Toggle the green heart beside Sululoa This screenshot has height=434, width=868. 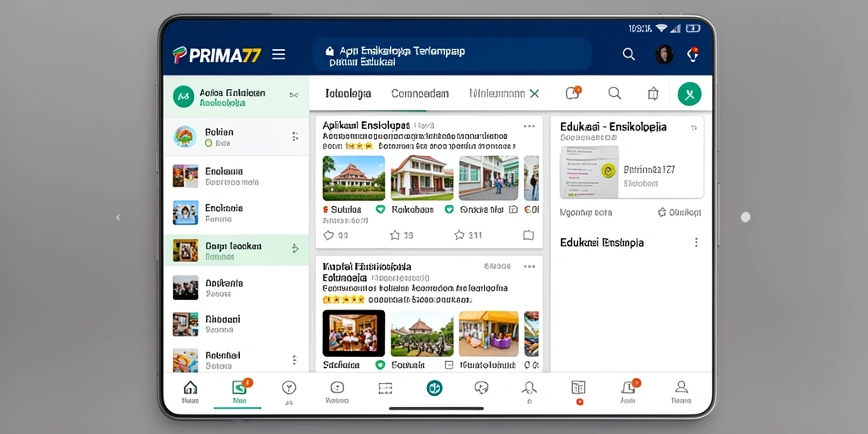click(381, 209)
